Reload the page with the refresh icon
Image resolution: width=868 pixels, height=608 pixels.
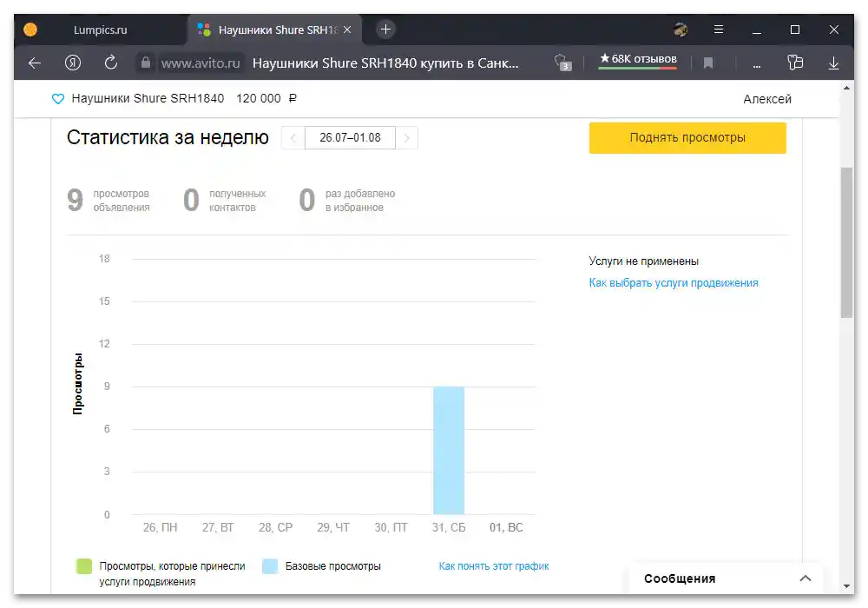point(111,63)
